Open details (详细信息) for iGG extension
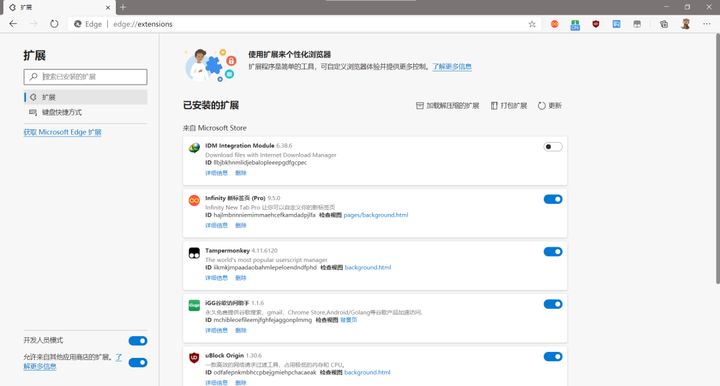720x386 pixels. tap(216, 330)
